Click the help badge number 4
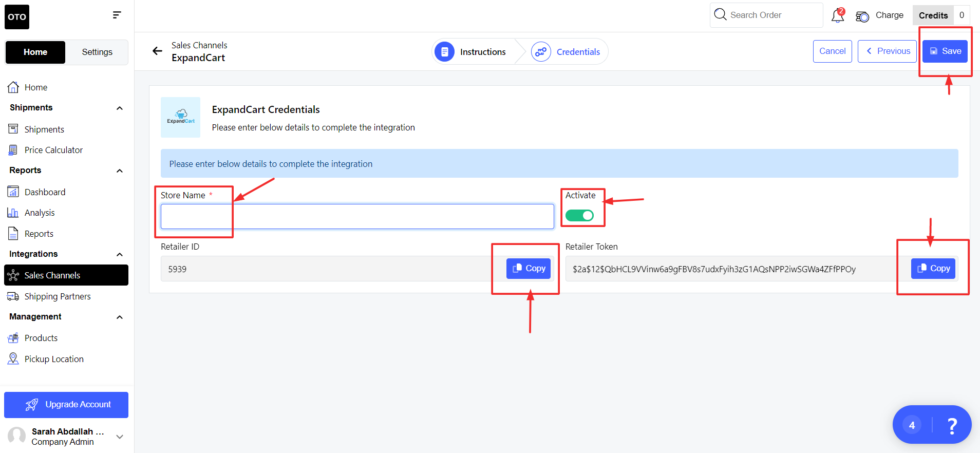This screenshot has width=980, height=453. point(912,425)
